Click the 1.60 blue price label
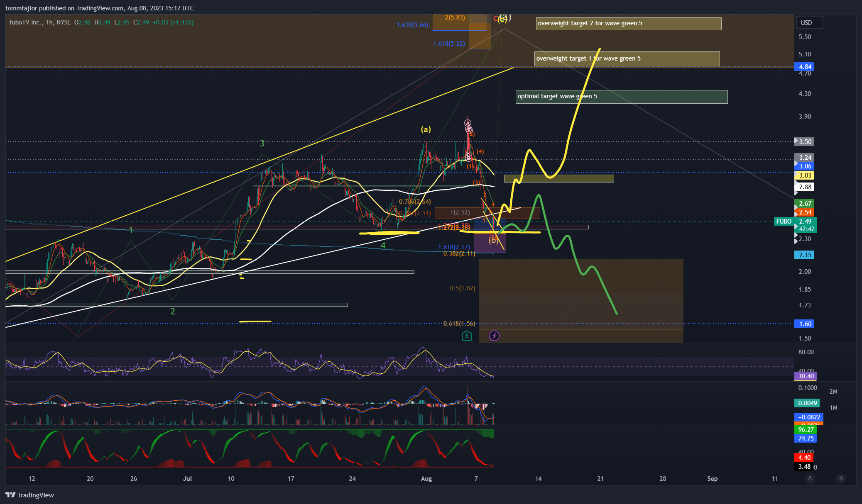The image size is (862, 504). pyautogui.click(x=804, y=324)
